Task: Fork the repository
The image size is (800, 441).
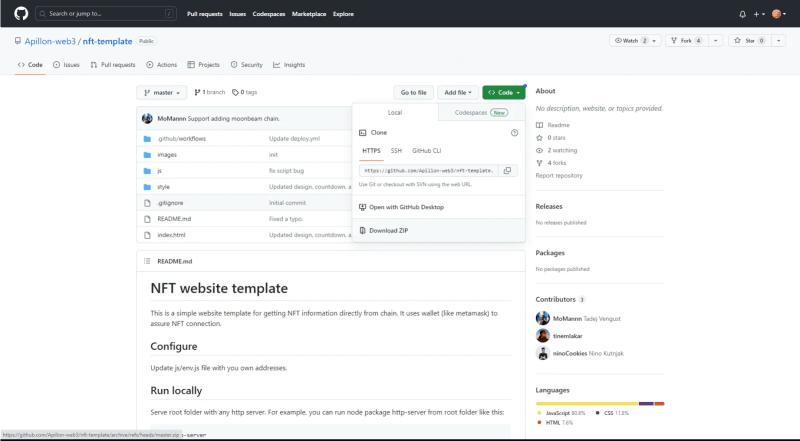Action: [687, 41]
